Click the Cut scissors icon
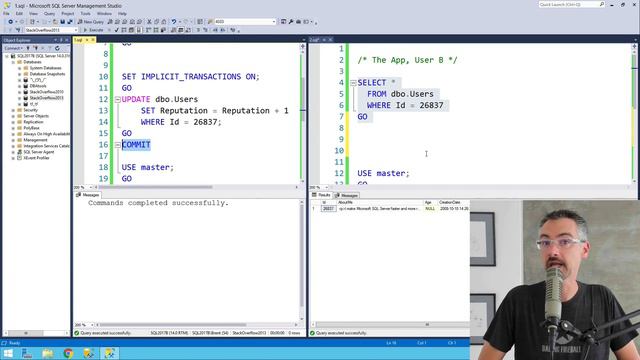The width and height of the screenshot is (640, 360). 149,22
